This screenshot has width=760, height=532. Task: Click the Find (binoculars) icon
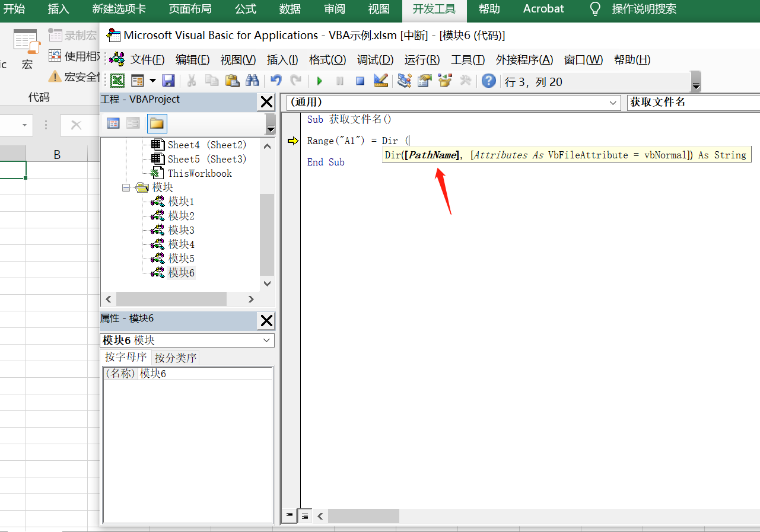pos(252,81)
